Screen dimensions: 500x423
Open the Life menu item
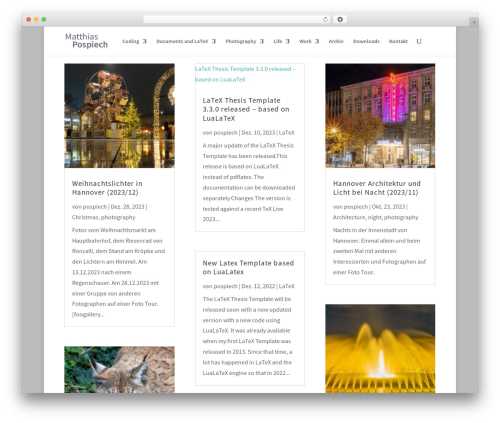click(x=278, y=41)
